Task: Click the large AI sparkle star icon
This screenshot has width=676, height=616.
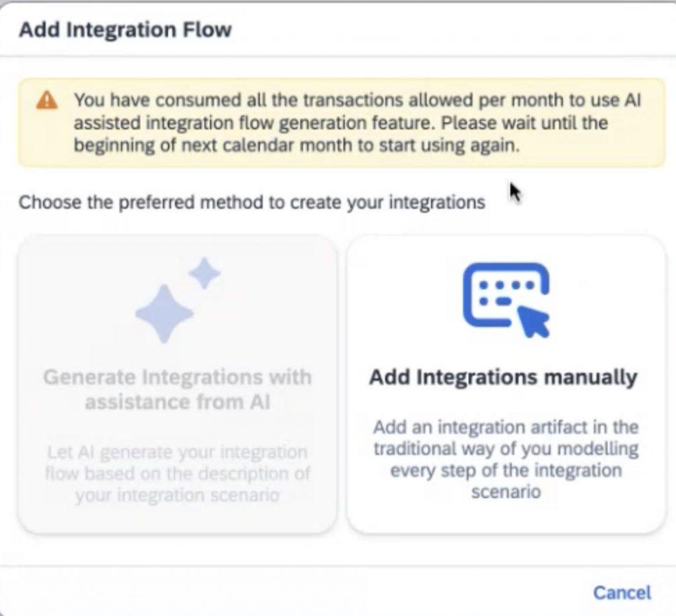Action: click(x=164, y=313)
